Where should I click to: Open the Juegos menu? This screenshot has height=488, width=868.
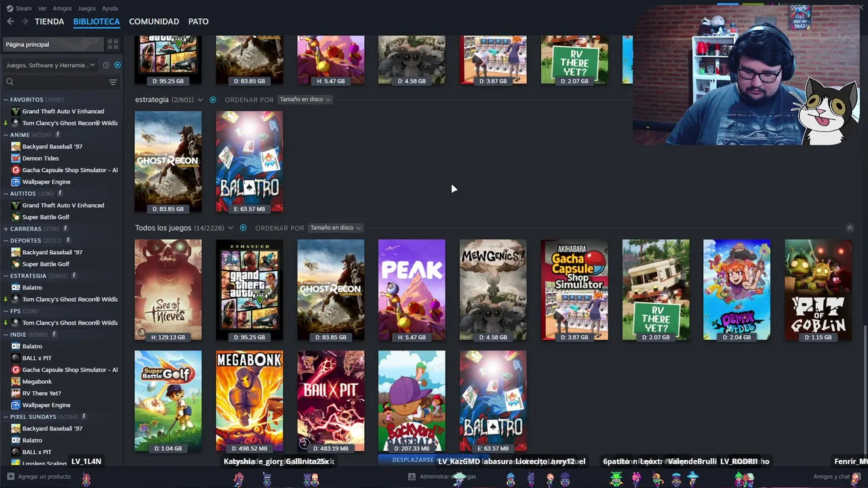tap(87, 8)
